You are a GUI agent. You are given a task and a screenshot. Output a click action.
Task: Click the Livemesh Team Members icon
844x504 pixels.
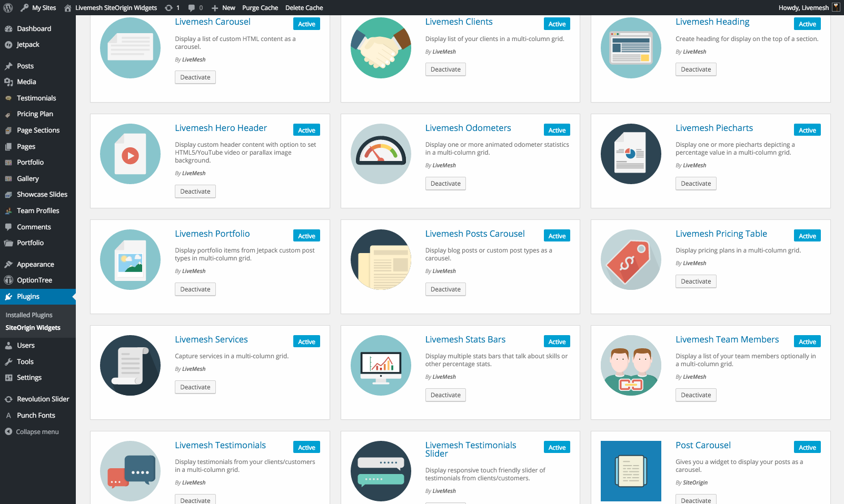(631, 366)
